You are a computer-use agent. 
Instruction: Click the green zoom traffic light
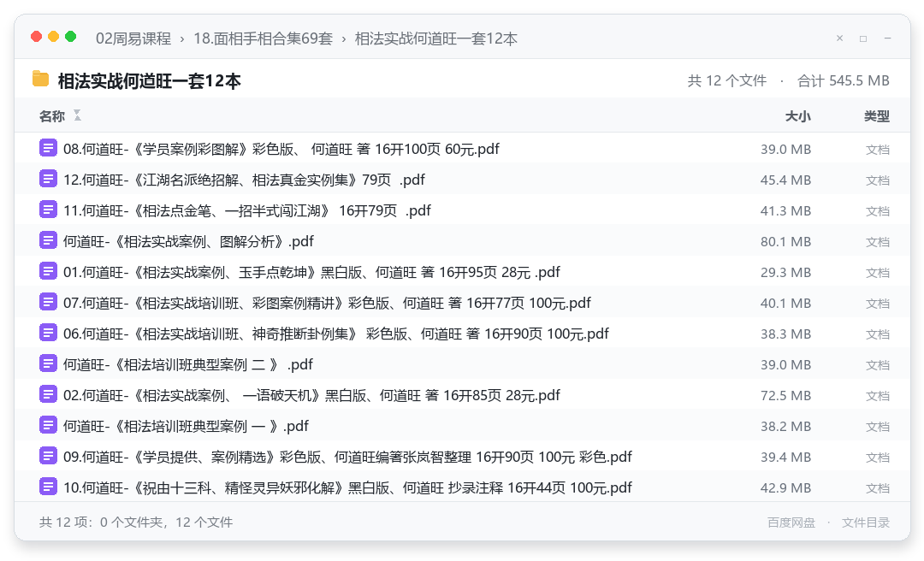point(70,37)
